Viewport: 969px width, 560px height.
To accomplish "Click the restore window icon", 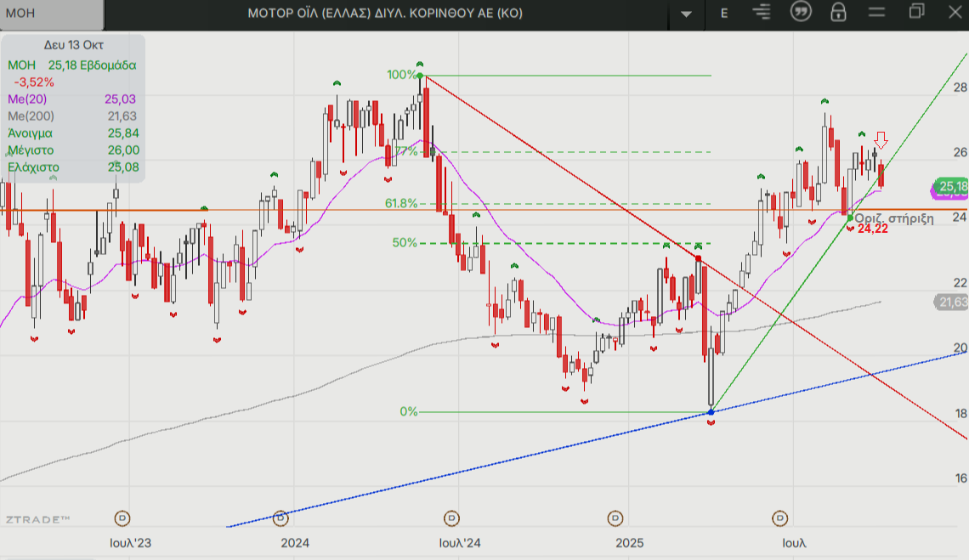I will click(916, 12).
